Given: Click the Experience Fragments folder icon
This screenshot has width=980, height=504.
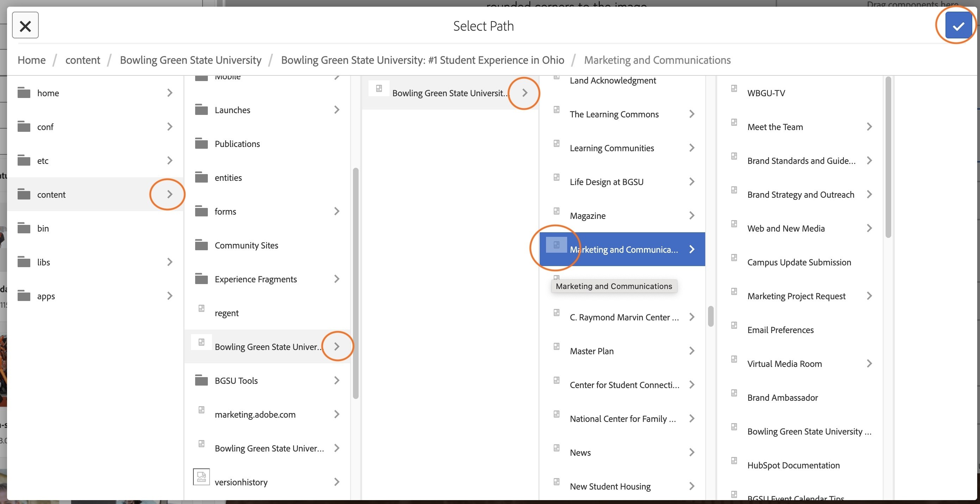Looking at the screenshot, I should [x=201, y=279].
